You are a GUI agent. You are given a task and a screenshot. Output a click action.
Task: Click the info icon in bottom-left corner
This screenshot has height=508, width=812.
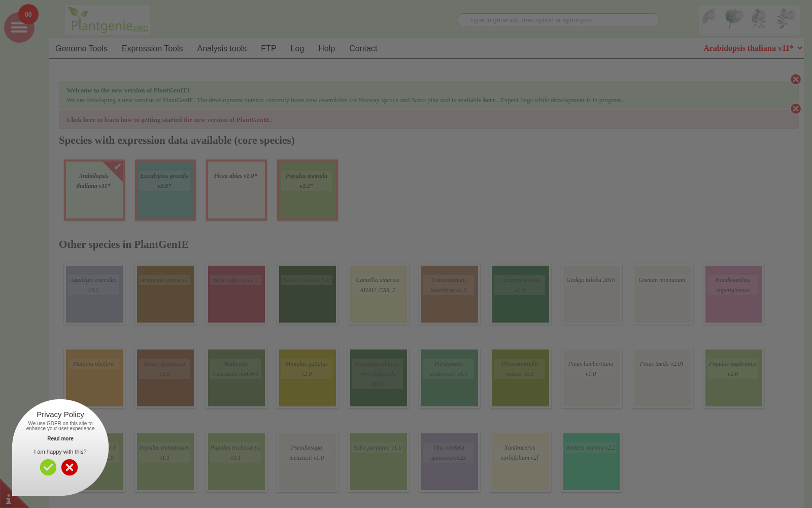(x=8, y=499)
